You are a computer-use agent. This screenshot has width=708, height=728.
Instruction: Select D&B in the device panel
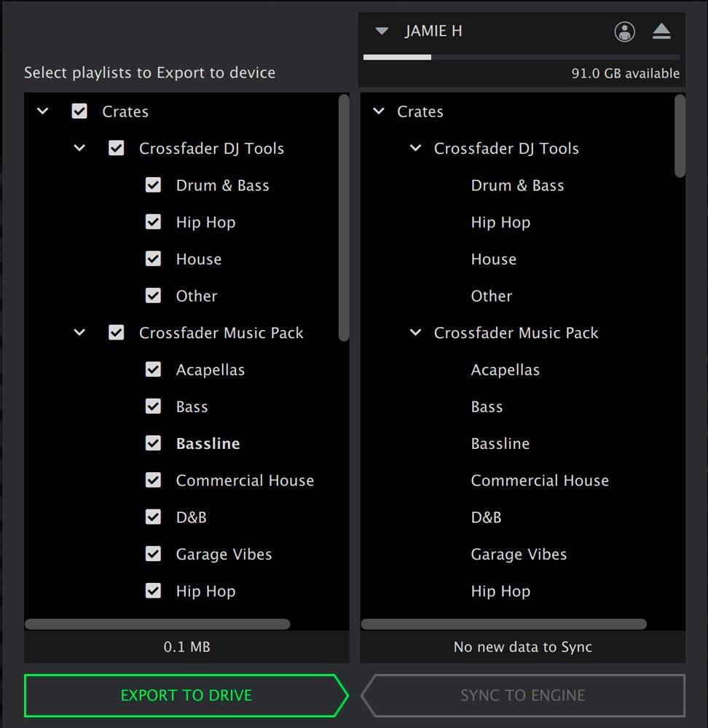[x=486, y=517]
